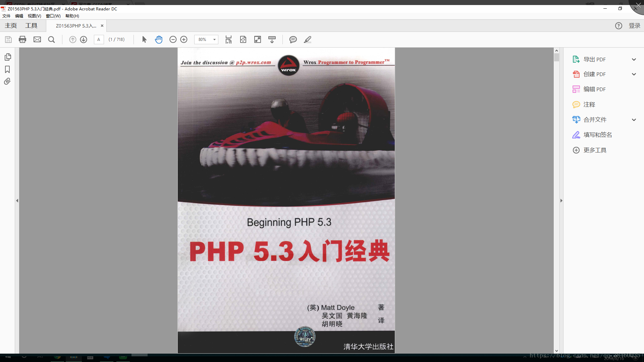Open the 帮助(H) menu
The width and height of the screenshot is (644, 362).
coord(72,16)
